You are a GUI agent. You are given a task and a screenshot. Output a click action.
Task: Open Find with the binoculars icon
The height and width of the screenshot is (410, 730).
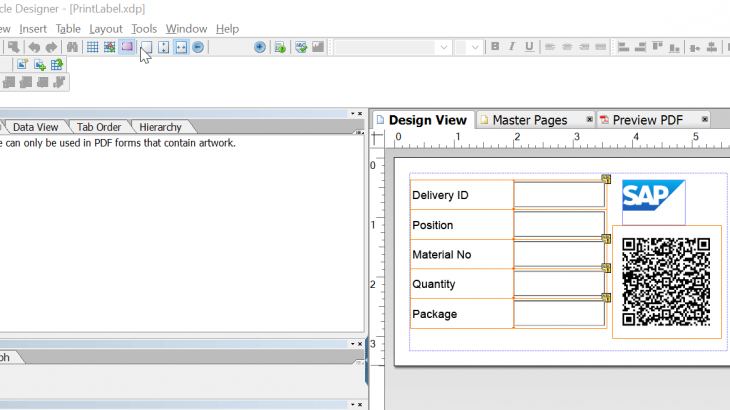click(x=72, y=47)
